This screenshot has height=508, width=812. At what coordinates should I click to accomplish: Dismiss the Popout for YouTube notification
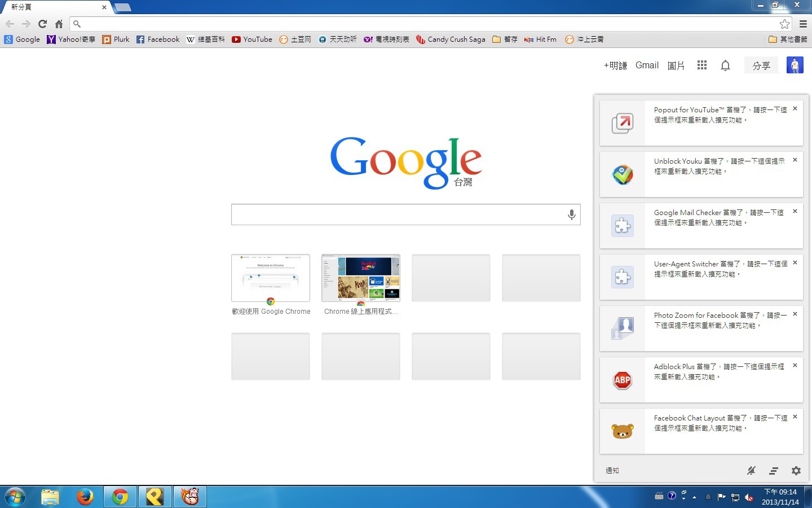click(x=795, y=108)
